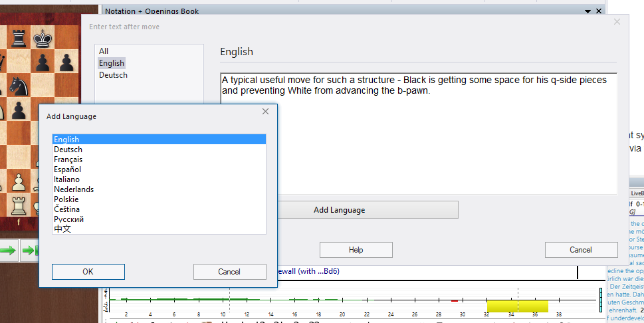
Task: Confirm language selection with OK
Action: pos(88,272)
